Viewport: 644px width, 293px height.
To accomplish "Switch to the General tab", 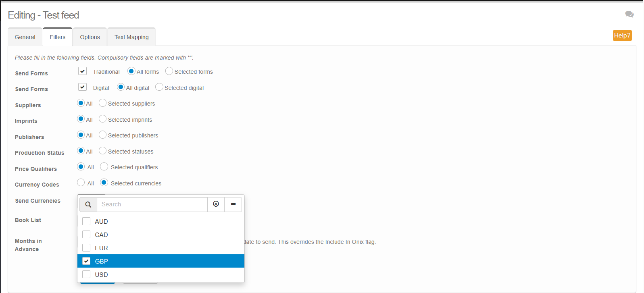I will pos(25,37).
